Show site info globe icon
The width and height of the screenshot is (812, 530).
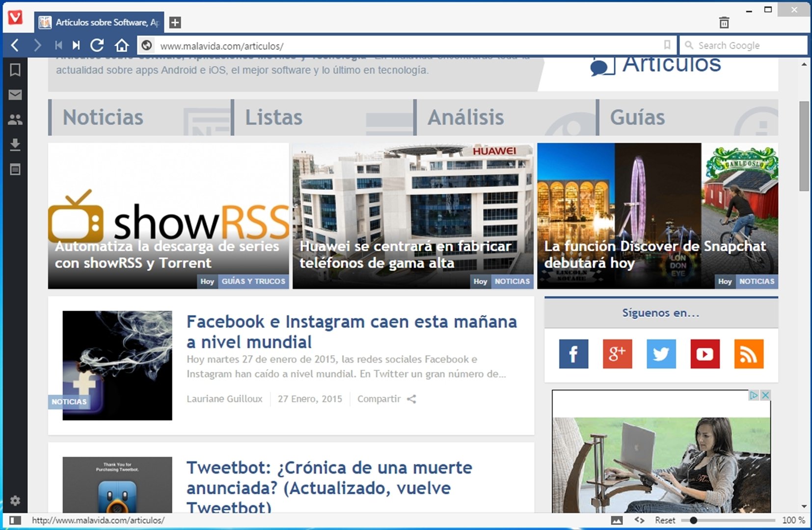click(x=146, y=46)
